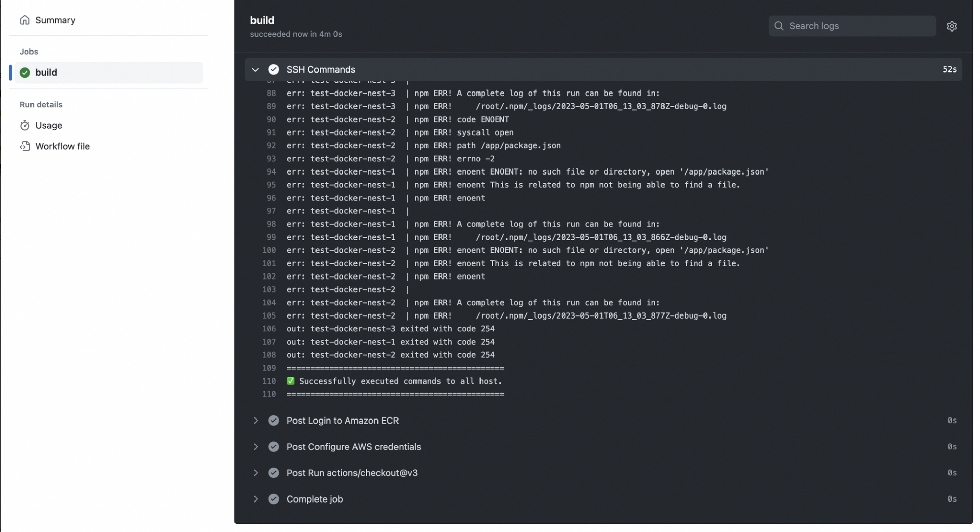This screenshot has width=980, height=532.
Task: Click the magnifier icon in search logs
Action: [x=779, y=26]
